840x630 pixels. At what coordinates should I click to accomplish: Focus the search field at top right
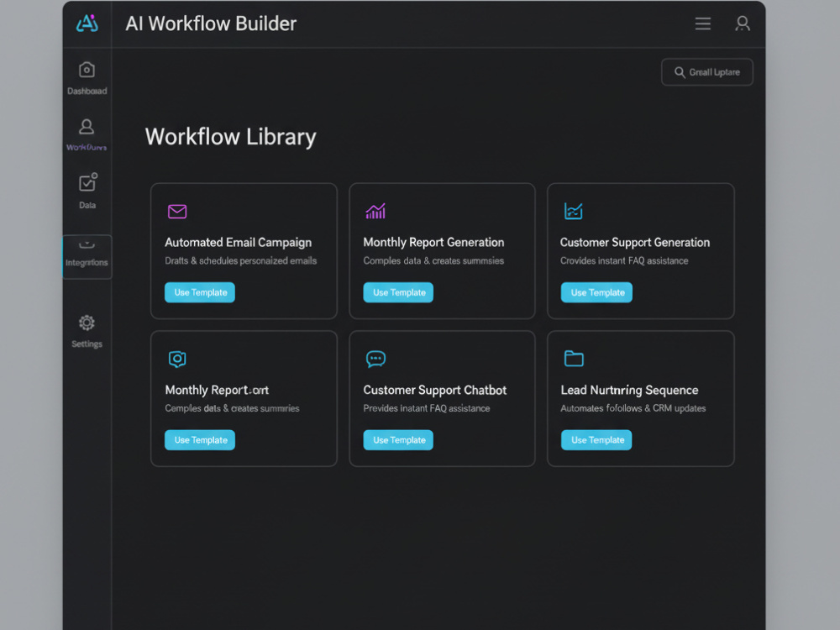[x=707, y=72]
